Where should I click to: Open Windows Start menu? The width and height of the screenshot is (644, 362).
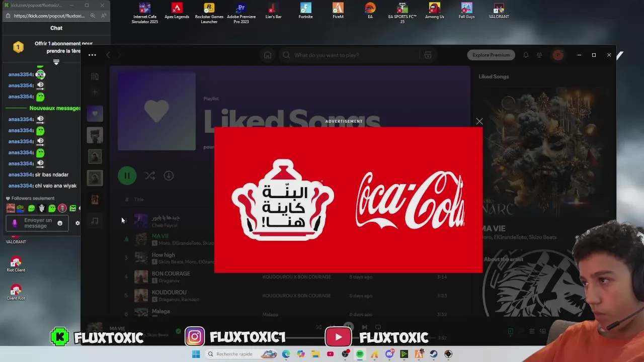coord(196,354)
